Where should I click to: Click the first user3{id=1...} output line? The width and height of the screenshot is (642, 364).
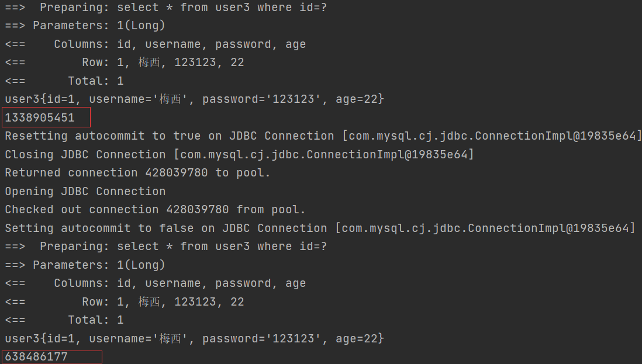click(194, 99)
